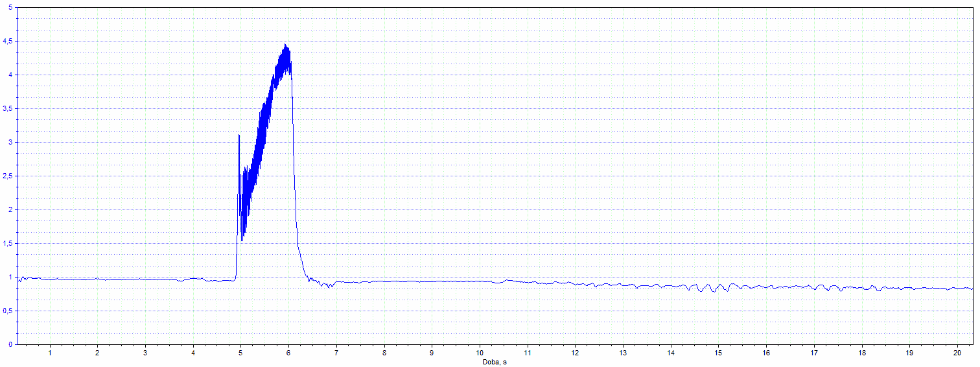This screenshot has width=980, height=367.
Task: Click vertical axis label 2,5
Action: point(7,176)
